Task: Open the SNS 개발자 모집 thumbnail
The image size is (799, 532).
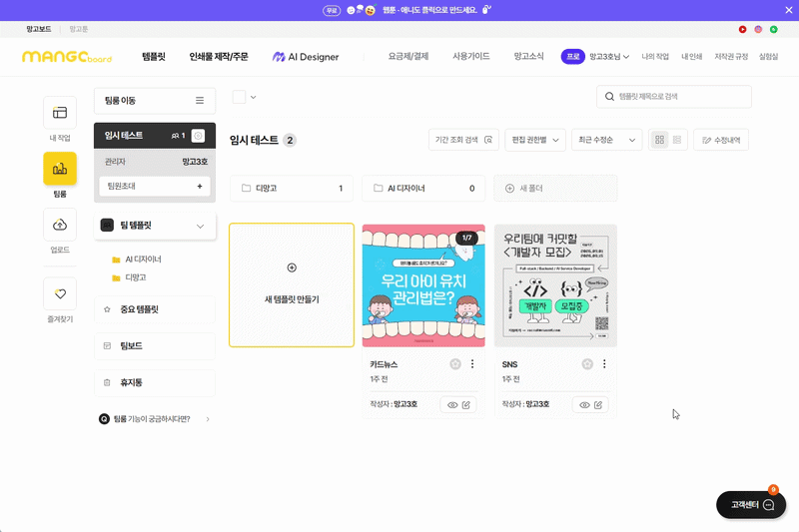Action: point(555,285)
